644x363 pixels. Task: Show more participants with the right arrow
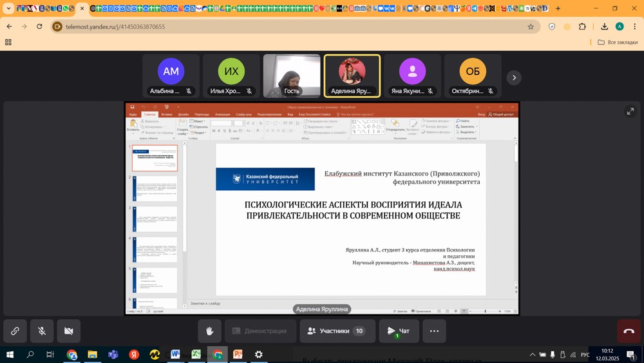point(513,78)
